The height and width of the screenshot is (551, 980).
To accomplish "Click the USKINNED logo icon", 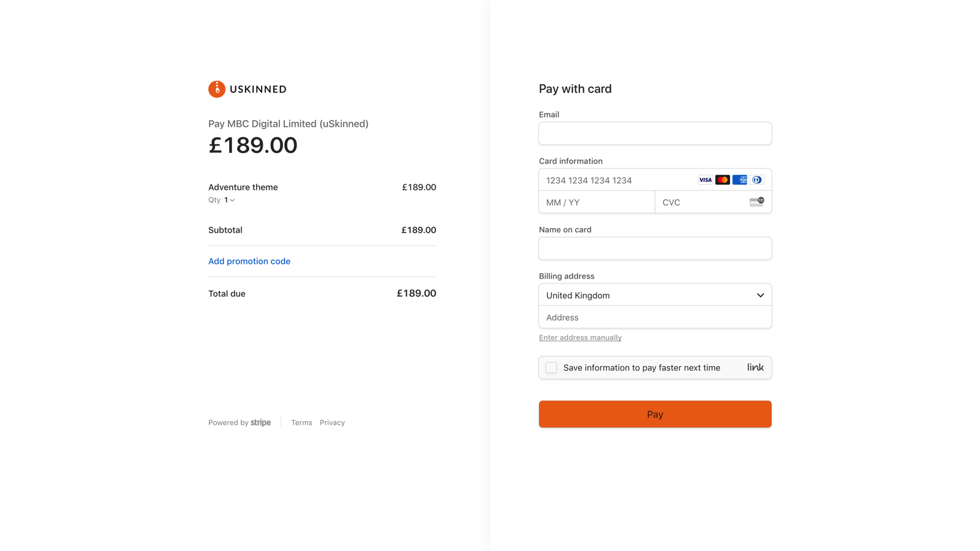I will pos(216,89).
